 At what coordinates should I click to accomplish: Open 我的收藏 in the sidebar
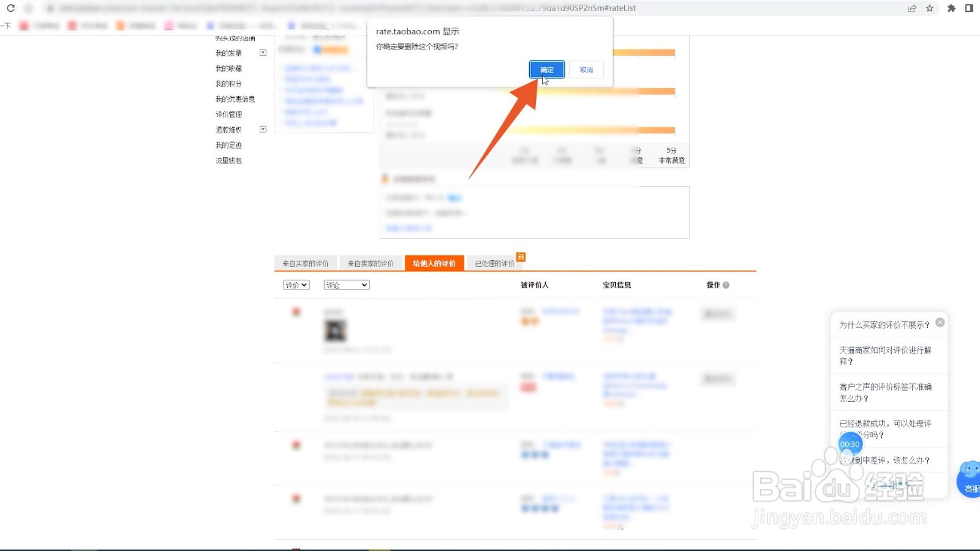[x=228, y=69]
